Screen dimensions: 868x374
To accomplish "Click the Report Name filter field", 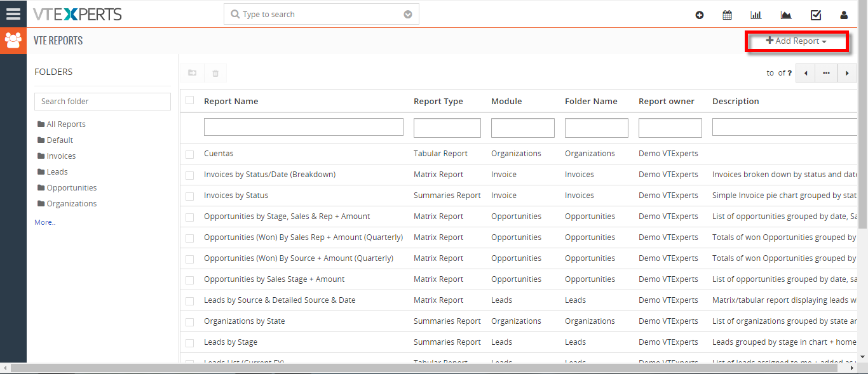I will coord(304,127).
